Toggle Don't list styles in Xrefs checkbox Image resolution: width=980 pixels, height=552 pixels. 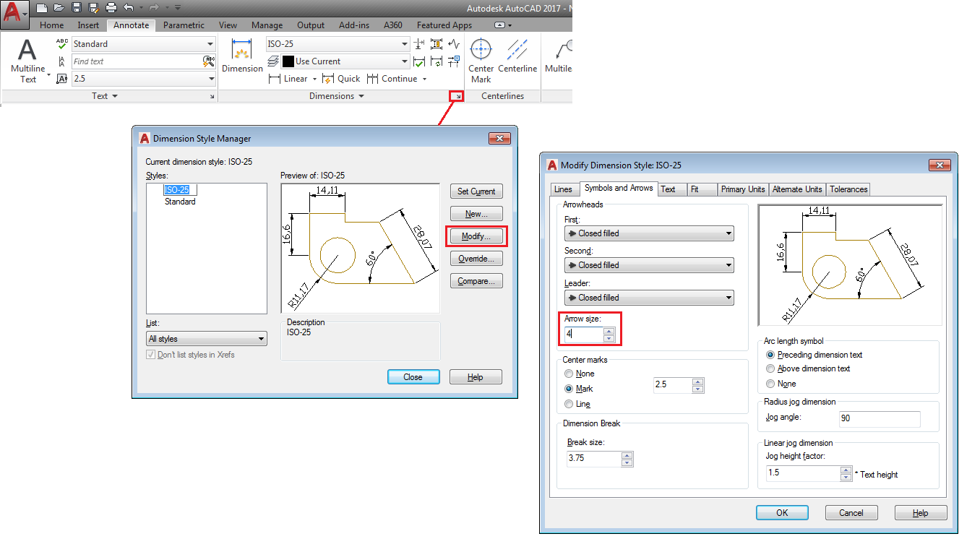(150, 355)
